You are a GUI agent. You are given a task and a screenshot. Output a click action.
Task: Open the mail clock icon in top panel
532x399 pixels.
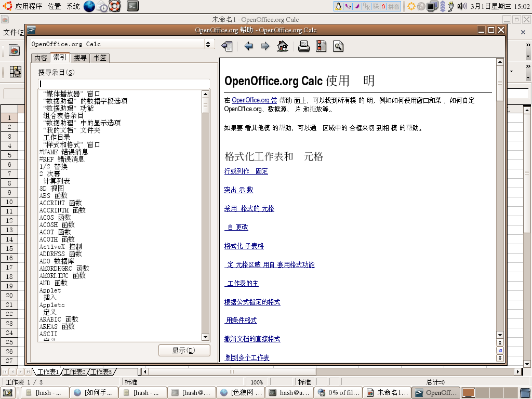pos(102,6)
